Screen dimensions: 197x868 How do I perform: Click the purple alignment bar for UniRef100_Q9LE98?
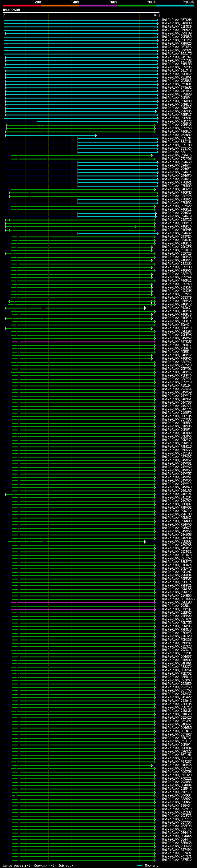click(83, 603)
